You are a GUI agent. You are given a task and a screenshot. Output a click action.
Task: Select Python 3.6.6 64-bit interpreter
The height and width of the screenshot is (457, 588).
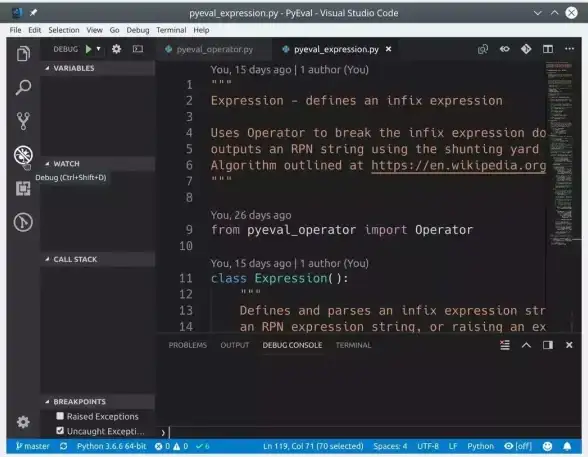[111, 446]
